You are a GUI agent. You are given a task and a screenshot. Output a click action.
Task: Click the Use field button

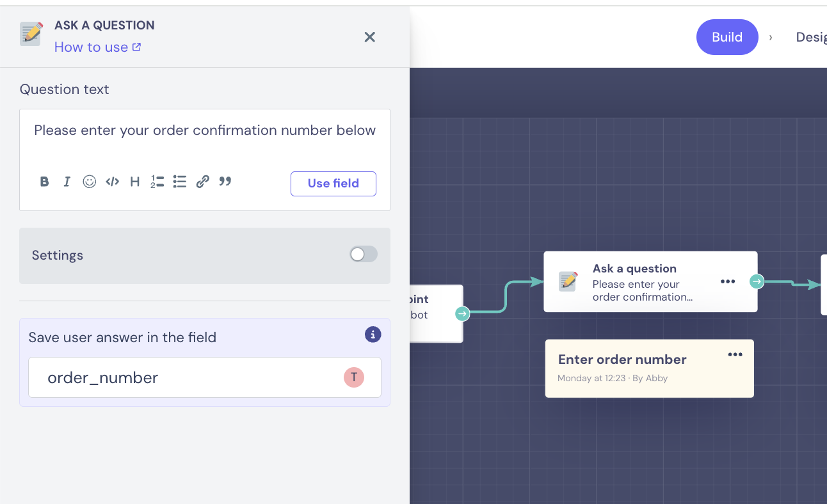[333, 184]
